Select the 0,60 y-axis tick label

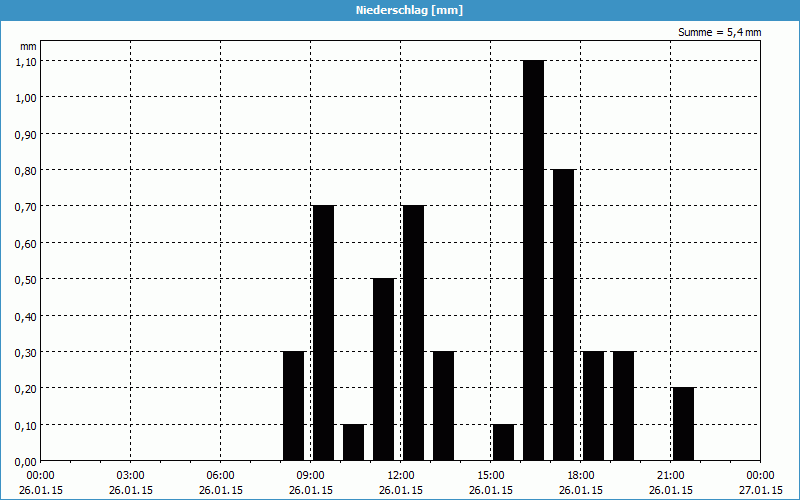pos(26,242)
